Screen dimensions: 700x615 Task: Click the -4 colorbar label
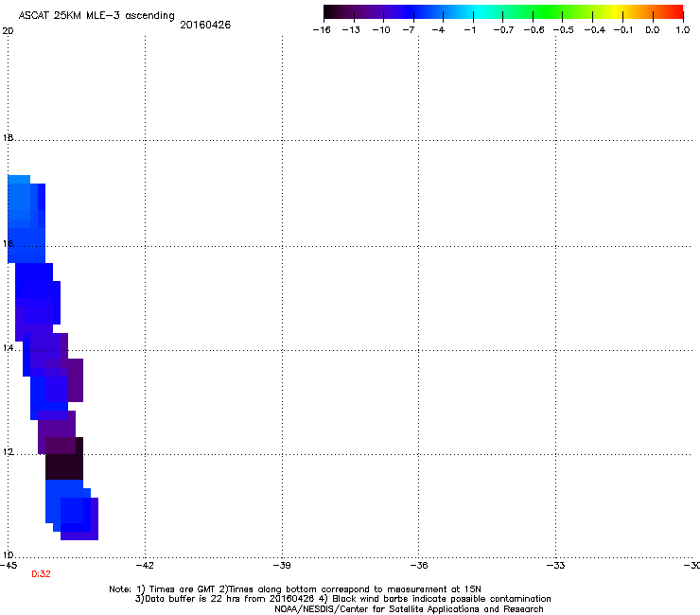[x=438, y=30]
